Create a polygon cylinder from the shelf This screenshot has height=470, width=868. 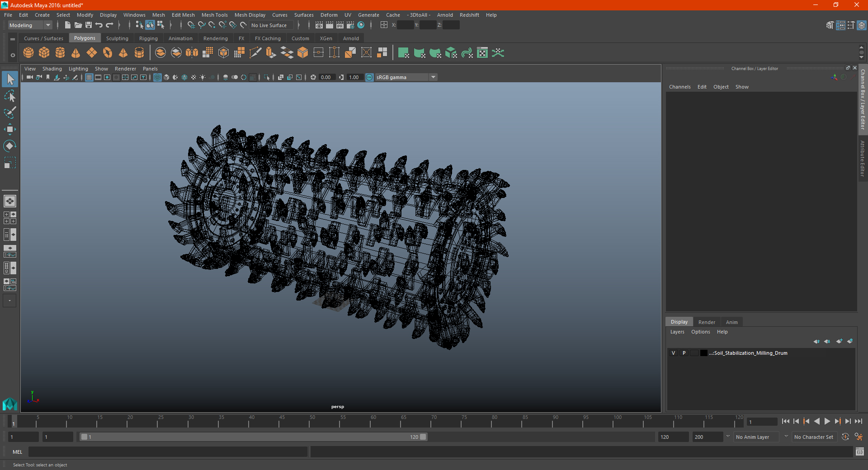click(x=60, y=53)
